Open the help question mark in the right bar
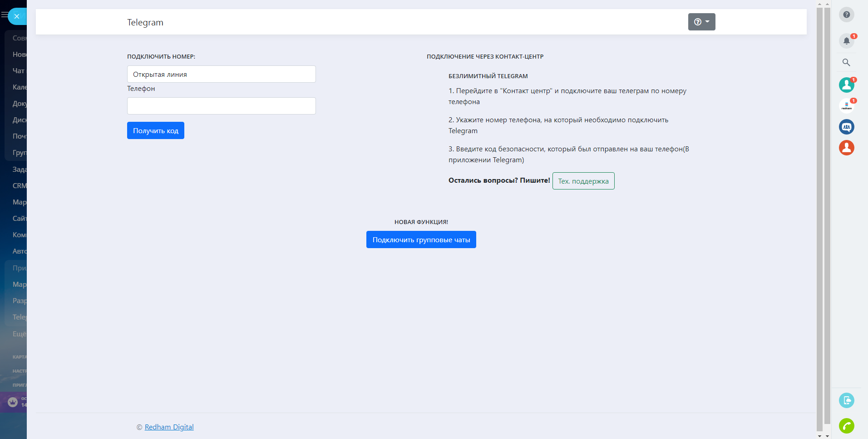The width and height of the screenshot is (868, 439). (846, 15)
